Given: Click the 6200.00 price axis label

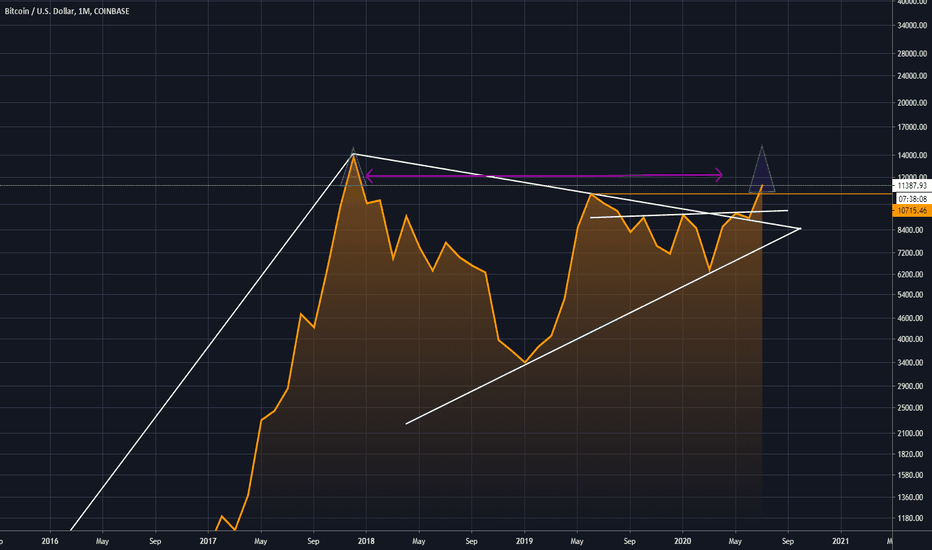Looking at the screenshot, I should coord(911,275).
